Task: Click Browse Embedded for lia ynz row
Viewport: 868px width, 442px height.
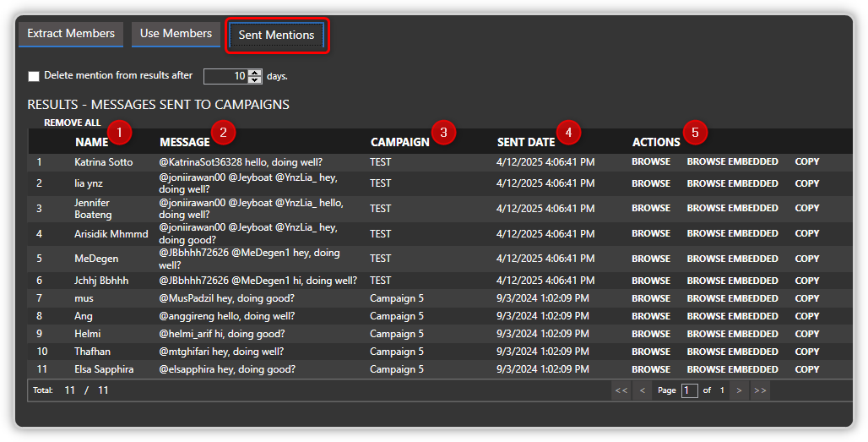Action: [732, 183]
